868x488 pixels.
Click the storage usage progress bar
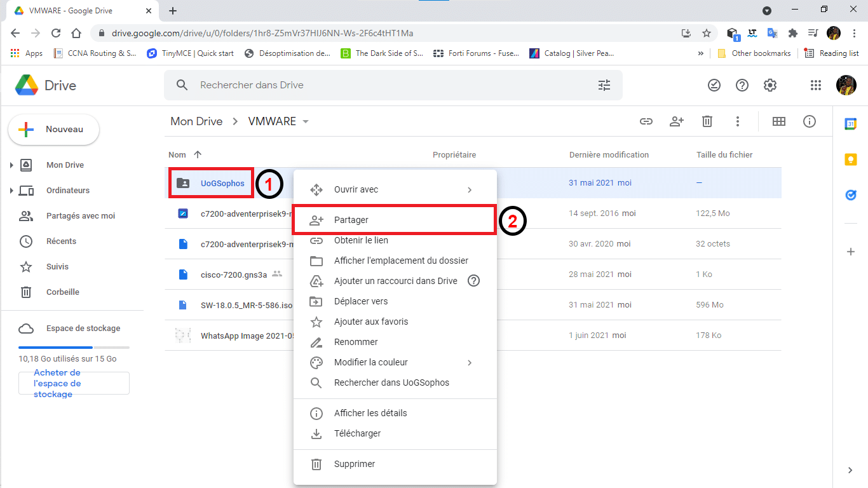[74, 348]
